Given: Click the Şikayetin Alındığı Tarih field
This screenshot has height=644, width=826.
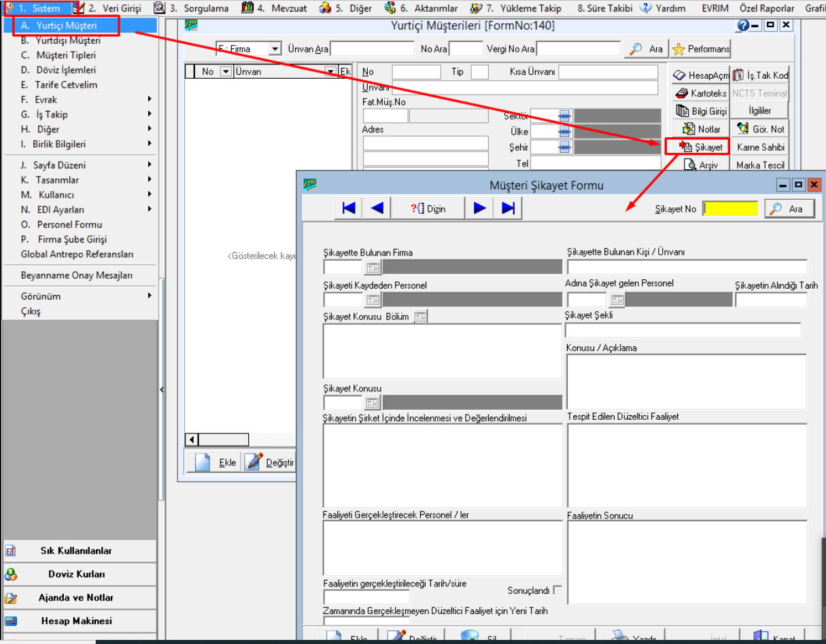Looking at the screenshot, I should point(771,300).
